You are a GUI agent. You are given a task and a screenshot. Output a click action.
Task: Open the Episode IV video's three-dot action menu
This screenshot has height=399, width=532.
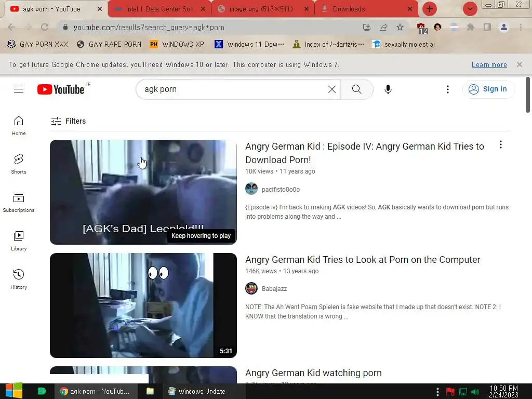pyautogui.click(x=500, y=145)
